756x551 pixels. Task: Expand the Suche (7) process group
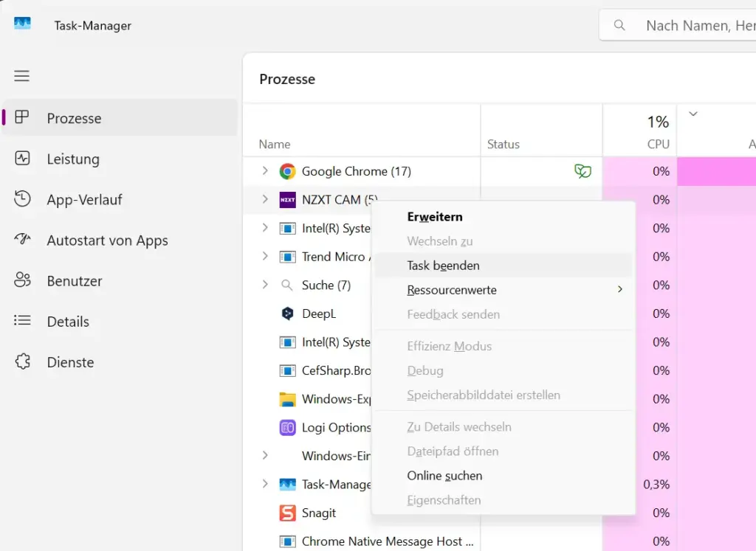(x=265, y=285)
